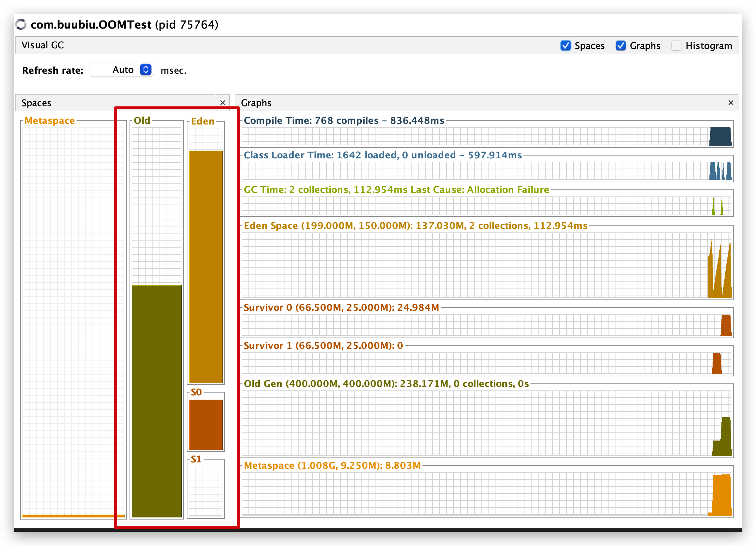Select the Visual GC tab
This screenshot has height=546, width=756.
[43, 45]
